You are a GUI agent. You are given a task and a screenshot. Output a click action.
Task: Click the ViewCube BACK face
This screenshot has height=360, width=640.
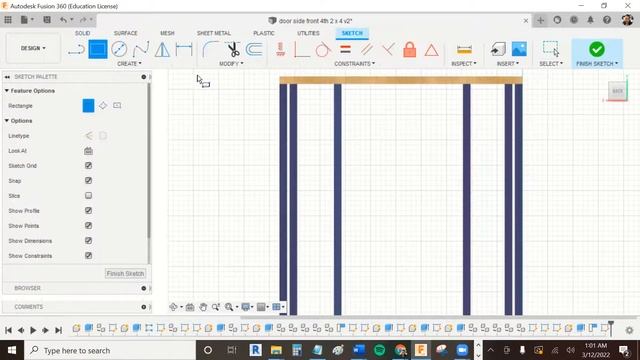tap(618, 91)
